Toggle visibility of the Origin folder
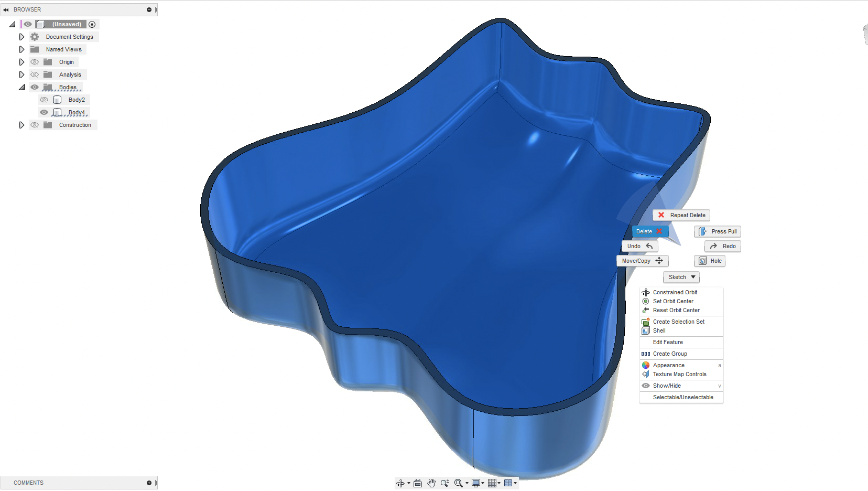Viewport: 868px width, 491px height. coord(34,61)
